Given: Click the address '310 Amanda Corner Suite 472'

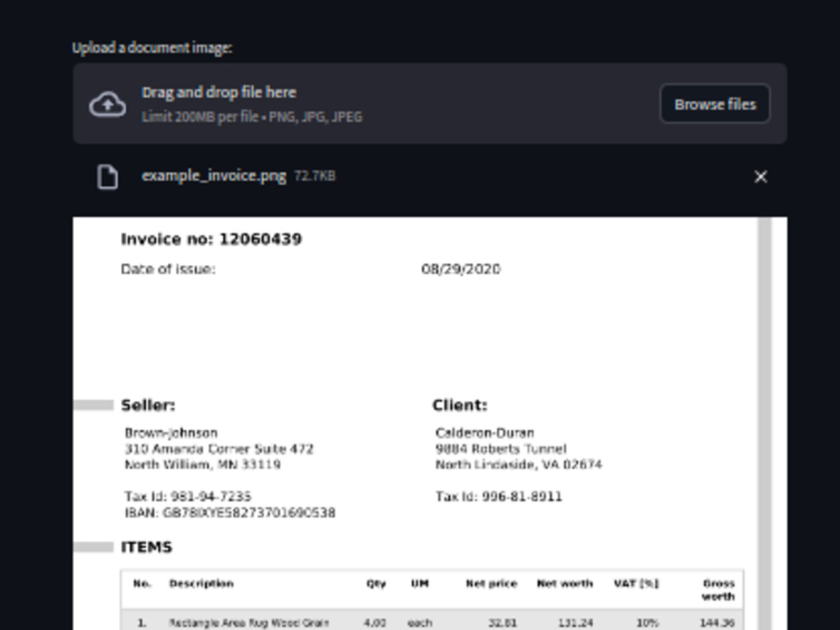Looking at the screenshot, I should pyautogui.click(x=219, y=449).
